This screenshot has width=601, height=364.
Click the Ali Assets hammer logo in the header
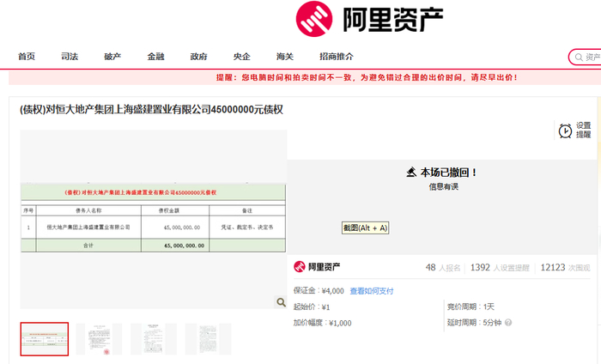314,19
